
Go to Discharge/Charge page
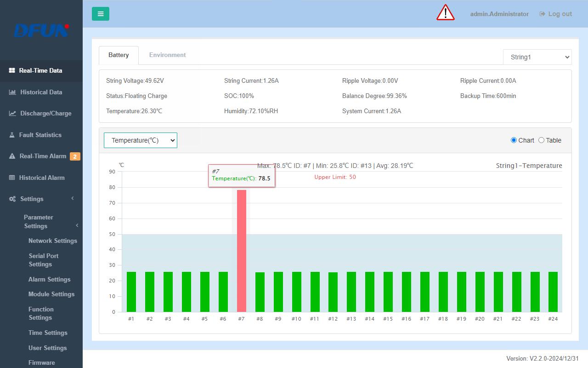(x=45, y=114)
